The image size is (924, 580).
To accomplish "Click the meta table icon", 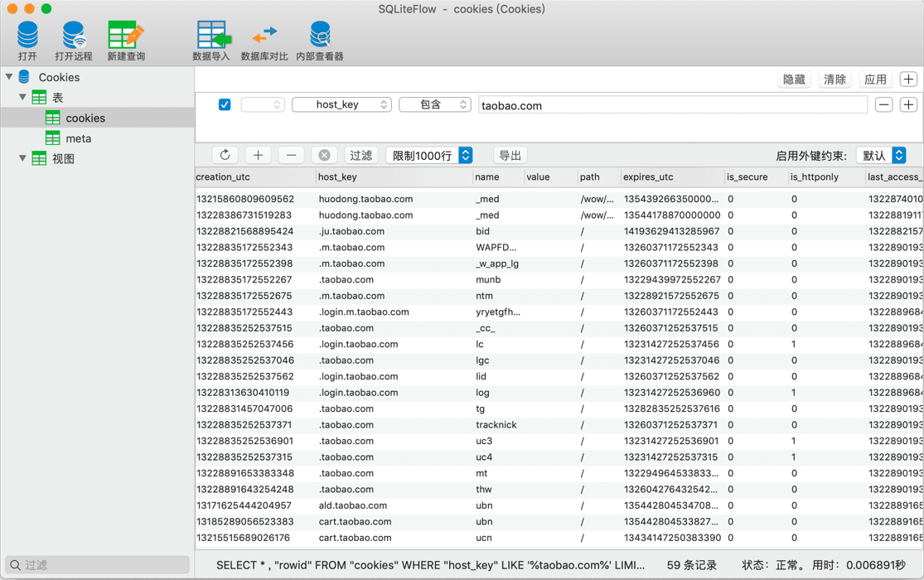I will click(52, 138).
